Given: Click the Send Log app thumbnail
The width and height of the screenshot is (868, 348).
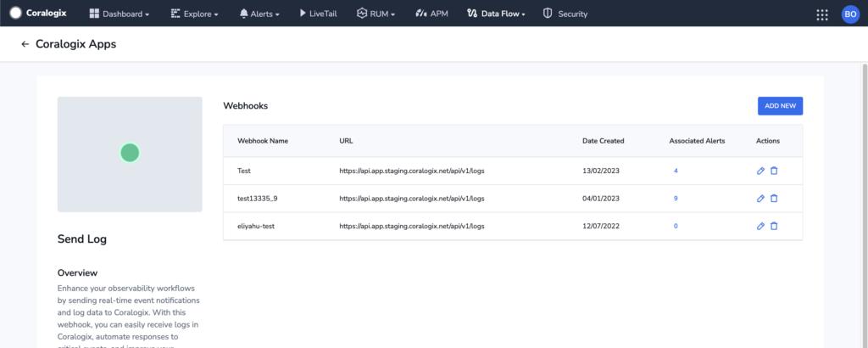Looking at the screenshot, I should [130, 154].
